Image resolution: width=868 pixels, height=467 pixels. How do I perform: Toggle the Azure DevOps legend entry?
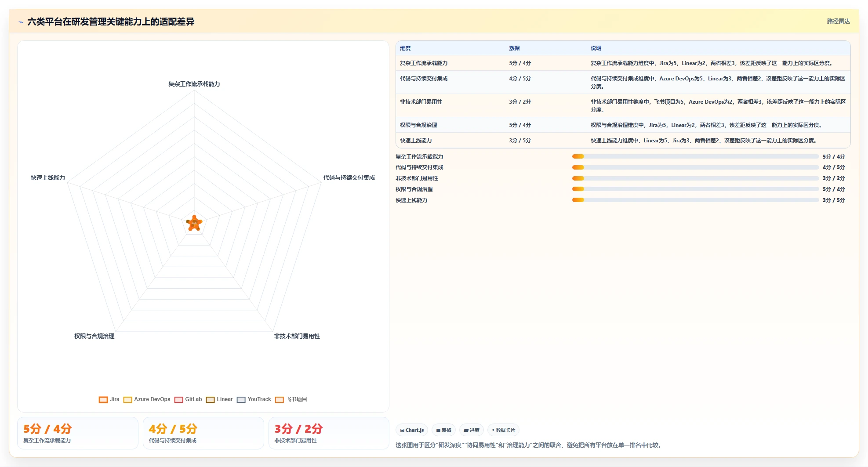coord(147,399)
